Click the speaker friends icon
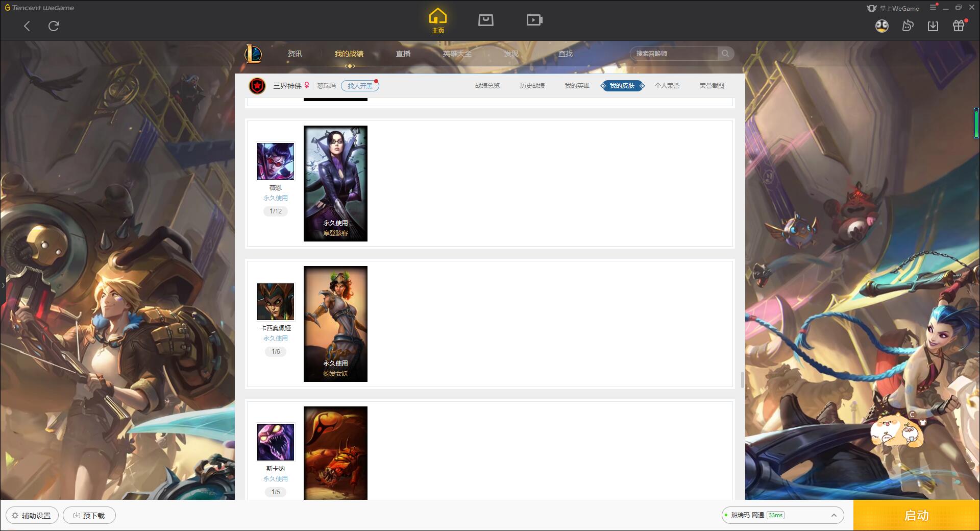Image resolution: width=980 pixels, height=531 pixels. click(908, 26)
